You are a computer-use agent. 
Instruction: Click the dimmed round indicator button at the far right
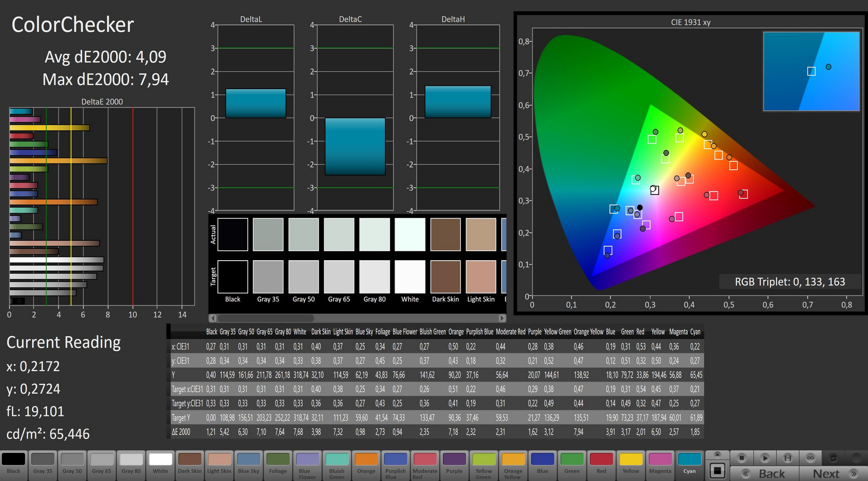point(856,458)
